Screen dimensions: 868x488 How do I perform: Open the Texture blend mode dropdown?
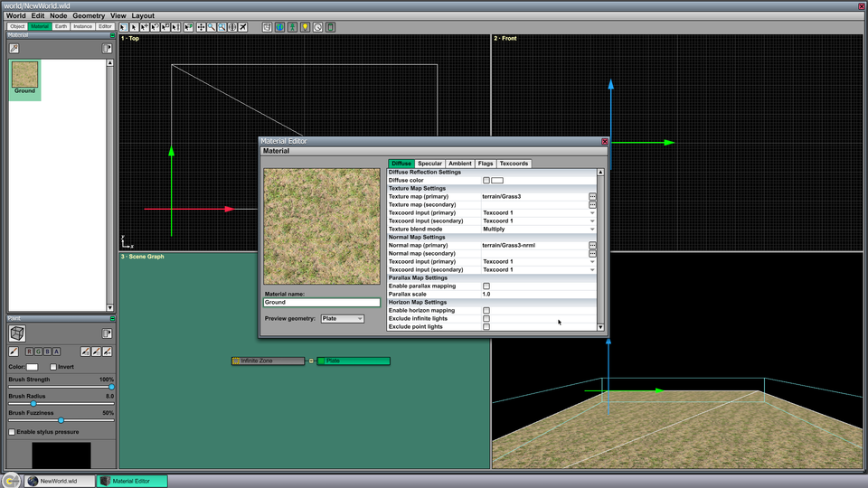[x=539, y=229]
